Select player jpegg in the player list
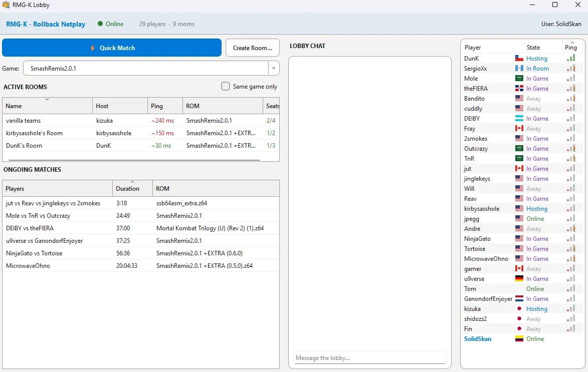The width and height of the screenshot is (588, 372). 523,218
